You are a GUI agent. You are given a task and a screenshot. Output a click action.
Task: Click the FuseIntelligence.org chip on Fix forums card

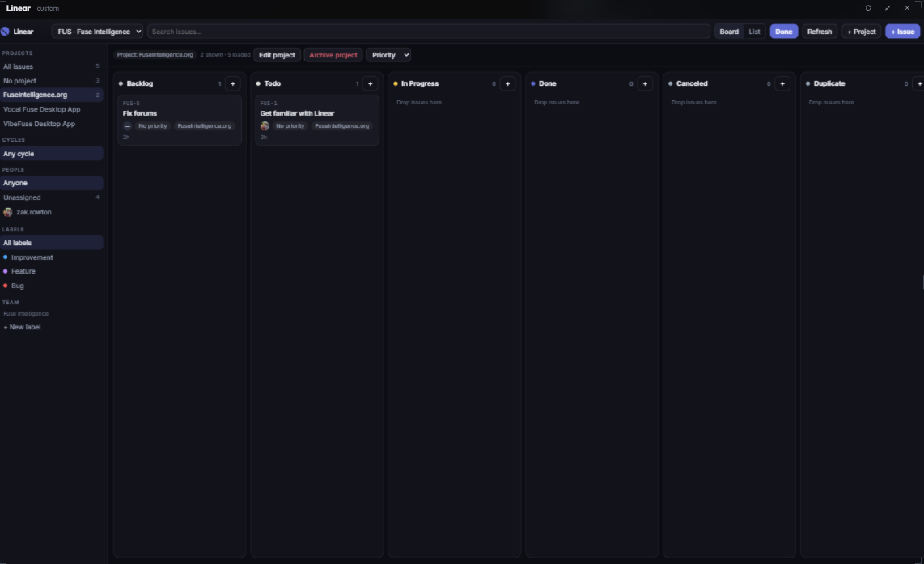tap(205, 126)
